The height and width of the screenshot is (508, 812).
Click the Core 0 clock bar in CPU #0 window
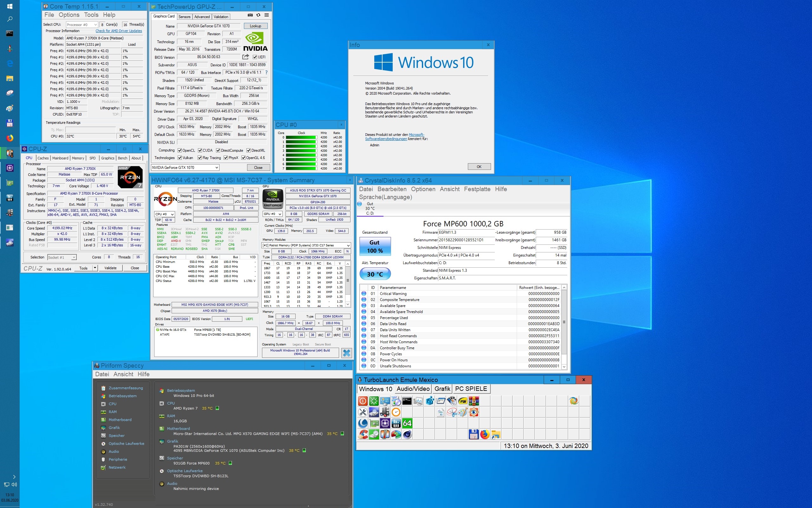(301, 137)
